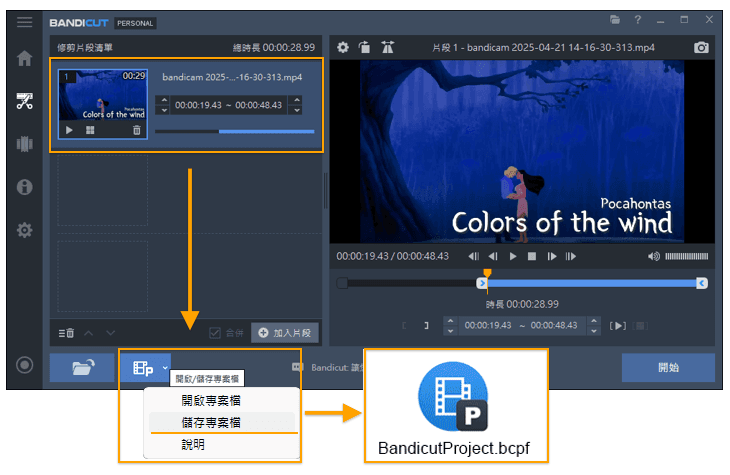Adjust the volume level slider
The height and width of the screenshot is (475, 730).
[x=687, y=256]
